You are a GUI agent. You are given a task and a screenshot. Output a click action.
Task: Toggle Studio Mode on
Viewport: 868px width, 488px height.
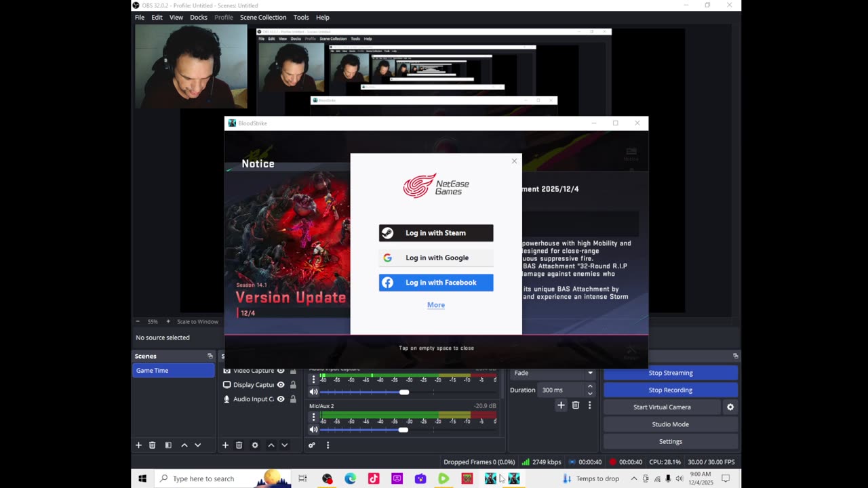[x=670, y=424]
